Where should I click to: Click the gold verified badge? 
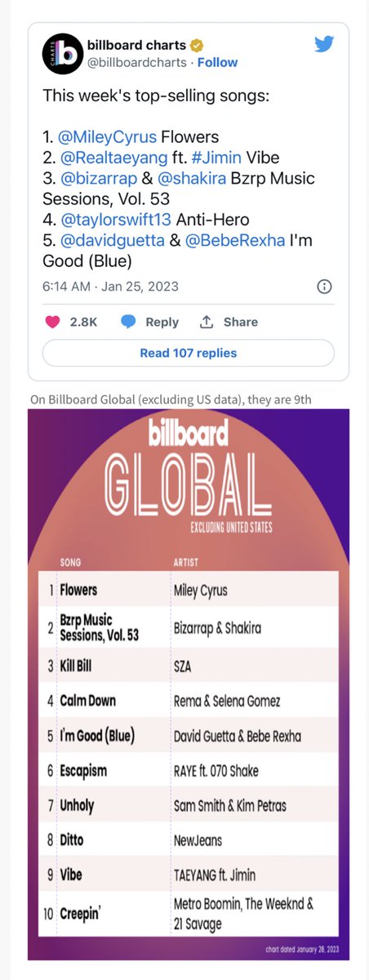tap(197, 45)
